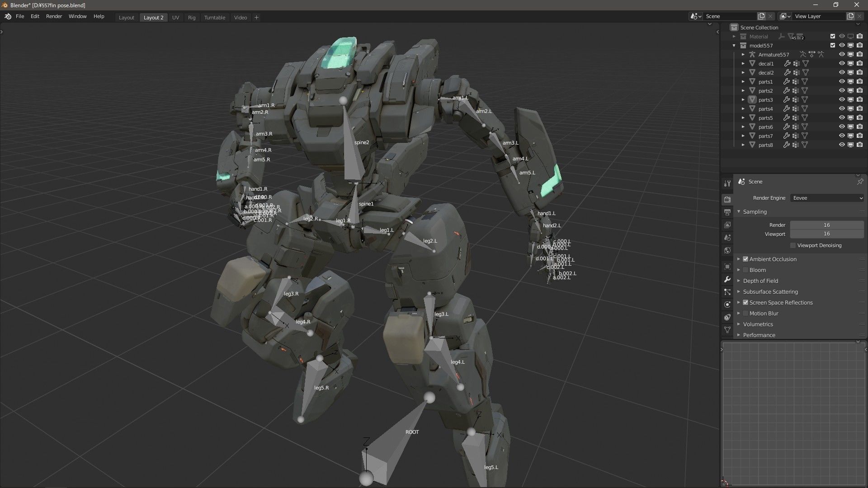
Task: Open the Modifiers properties tab
Action: pyautogui.click(x=727, y=279)
